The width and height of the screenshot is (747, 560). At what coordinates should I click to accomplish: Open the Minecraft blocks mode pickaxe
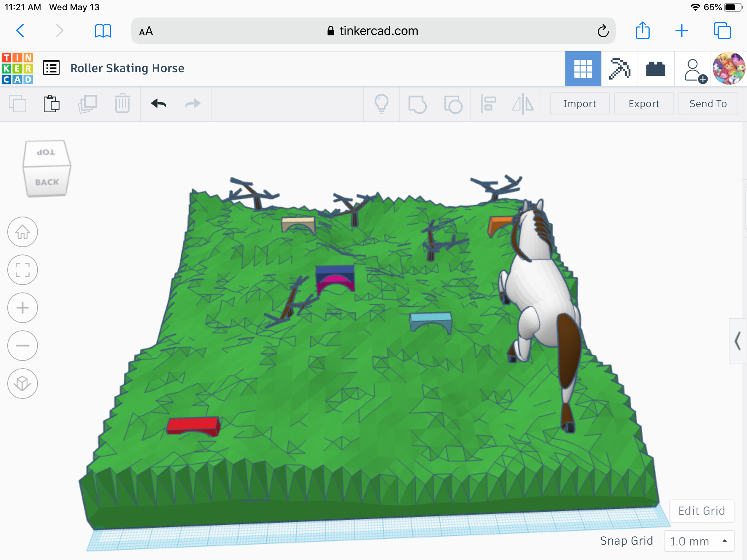(619, 69)
